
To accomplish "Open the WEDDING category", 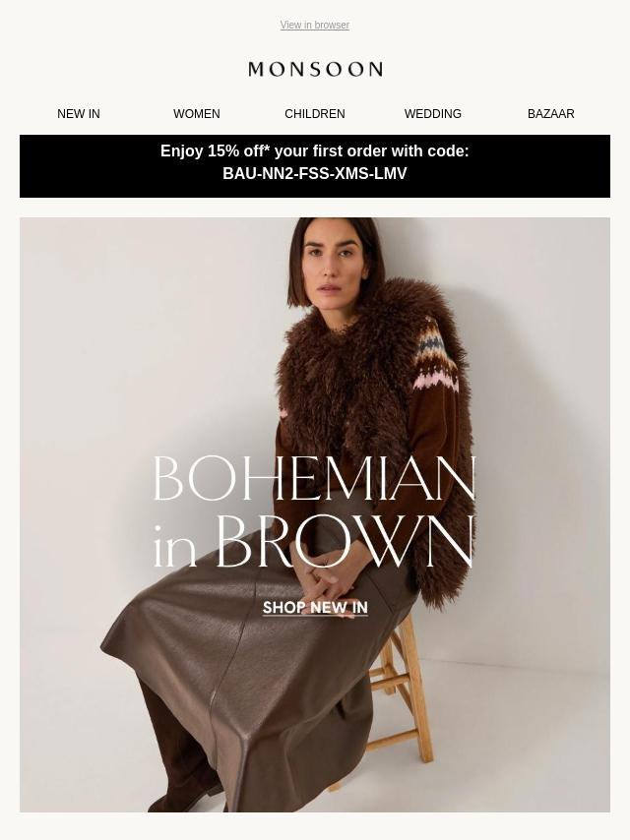I will 433,114.
